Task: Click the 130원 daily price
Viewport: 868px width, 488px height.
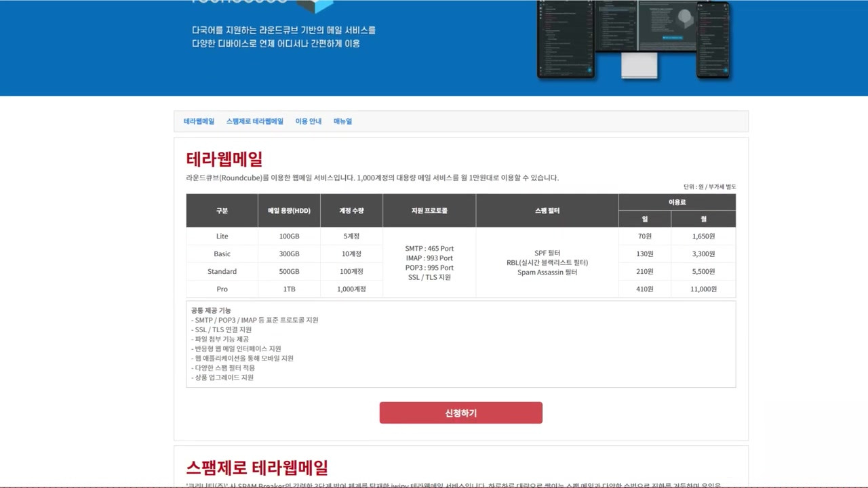Action: click(x=645, y=253)
